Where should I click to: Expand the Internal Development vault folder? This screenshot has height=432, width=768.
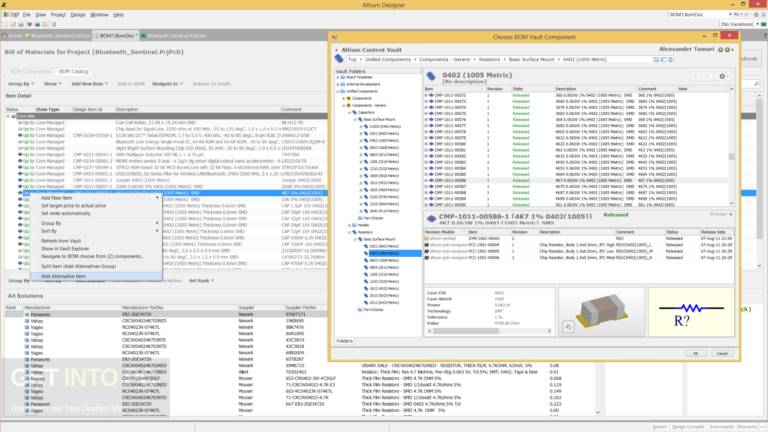click(338, 84)
